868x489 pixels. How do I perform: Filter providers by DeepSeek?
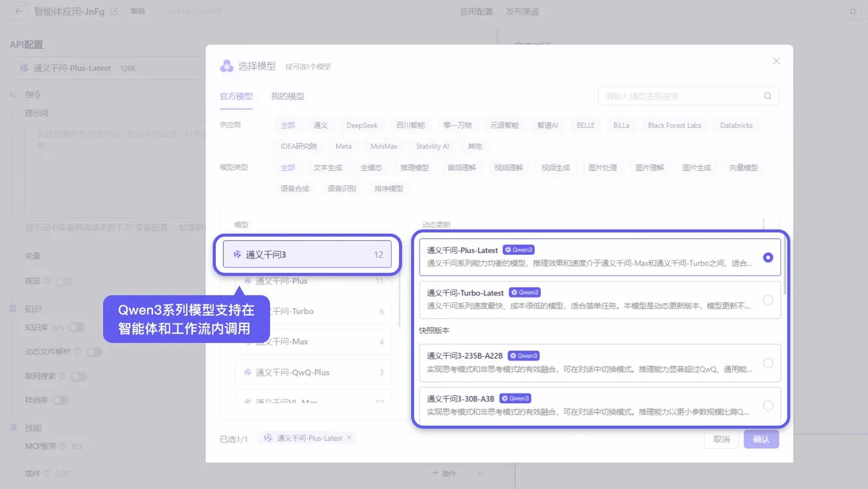point(362,125)
